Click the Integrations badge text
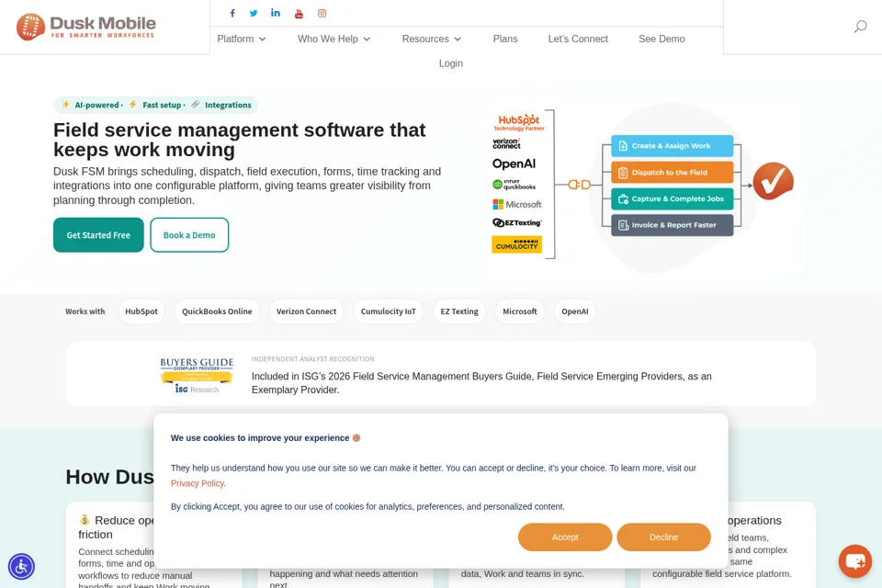This screenshot has height=588, width=882. tap(228, 106)
